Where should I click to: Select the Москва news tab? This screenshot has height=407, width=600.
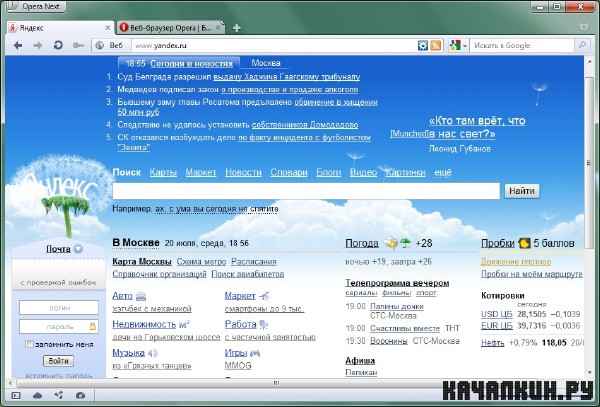(266, 63)
